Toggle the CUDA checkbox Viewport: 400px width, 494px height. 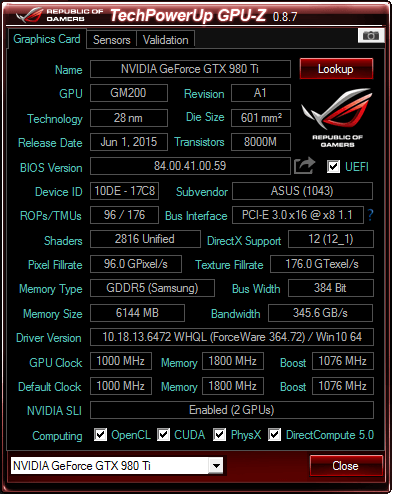pos(163,435)
